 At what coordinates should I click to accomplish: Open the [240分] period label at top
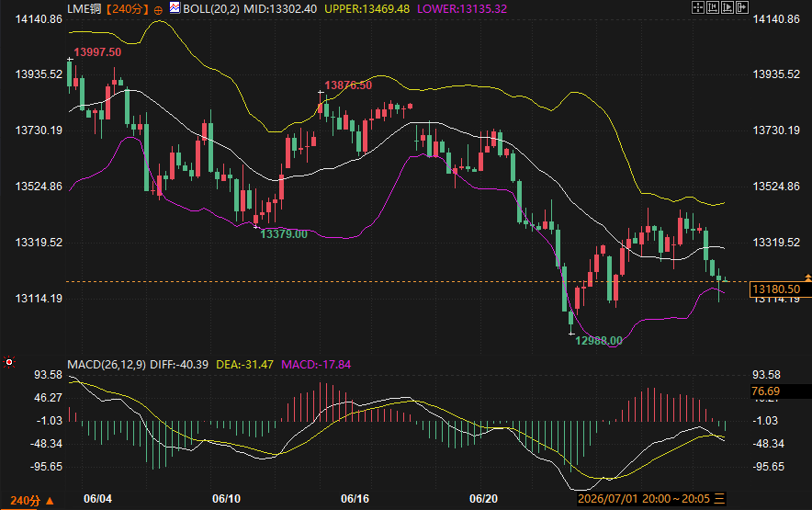[x=128, y=9]
